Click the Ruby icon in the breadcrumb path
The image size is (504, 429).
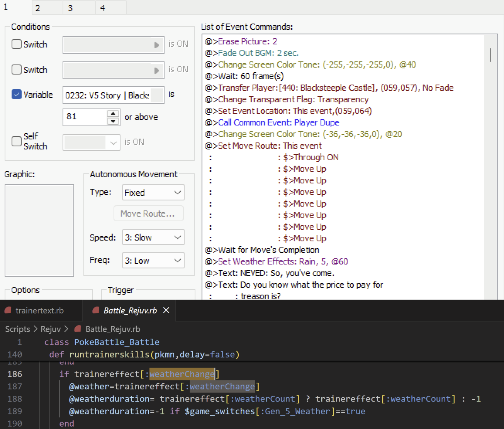(78, 329)
